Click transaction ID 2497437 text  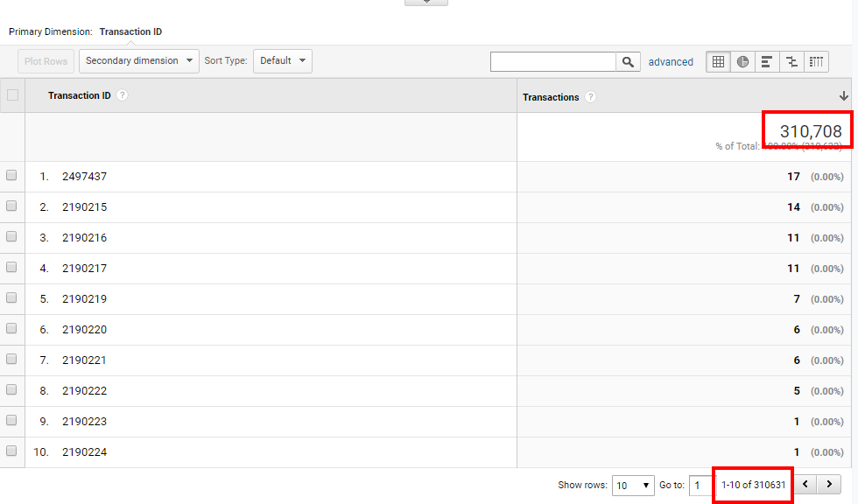coord(84,177)
